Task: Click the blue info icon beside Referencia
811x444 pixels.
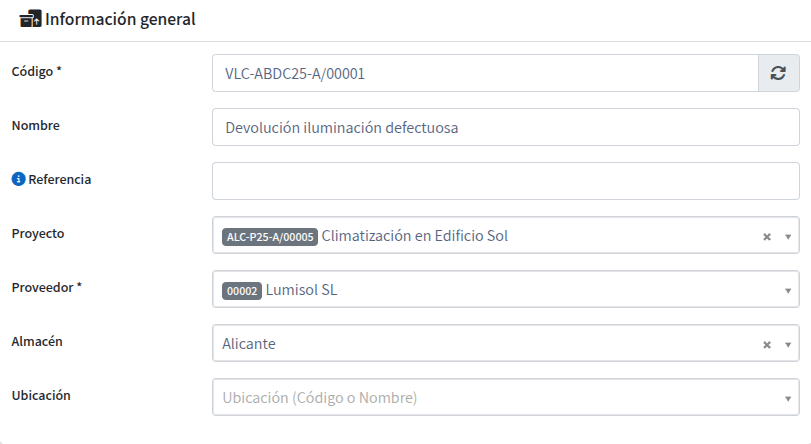Action: 18,179
